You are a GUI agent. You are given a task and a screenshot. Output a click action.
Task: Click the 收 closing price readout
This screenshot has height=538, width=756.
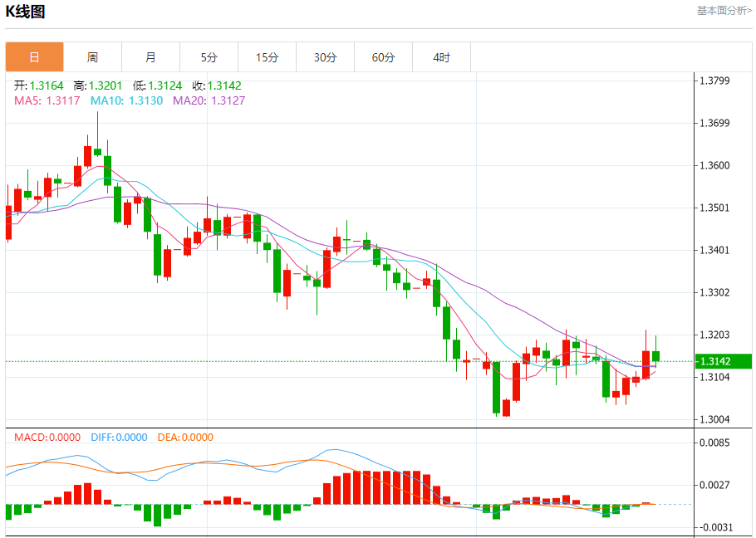point(217,86)
